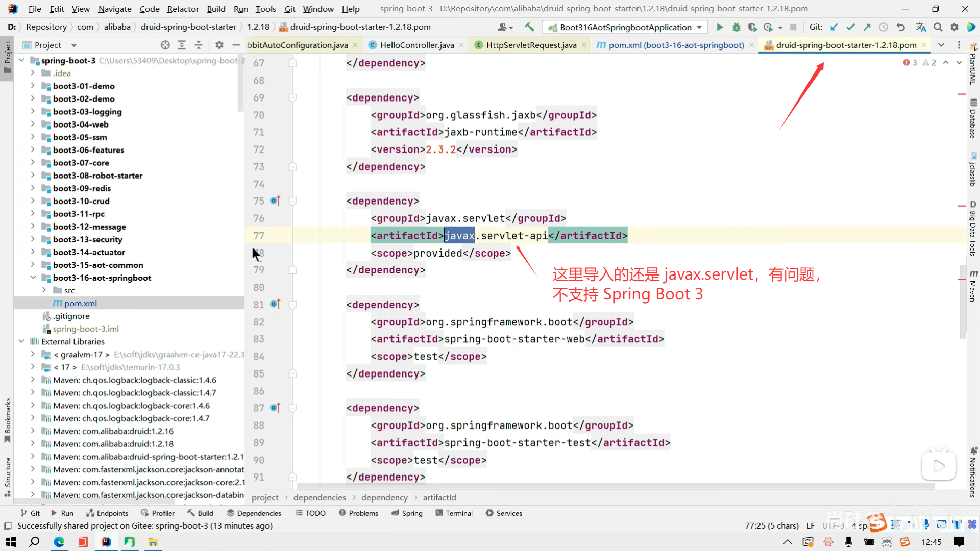Toggle Bookmarks tool window on left edge
Image resolution: width=980 pixels, height=551 pixels.
click(x=7, y=419)
